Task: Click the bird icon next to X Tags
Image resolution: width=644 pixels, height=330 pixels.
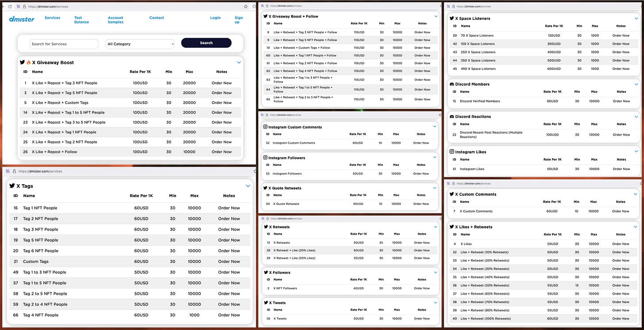Action: click(x=12, y=186)
